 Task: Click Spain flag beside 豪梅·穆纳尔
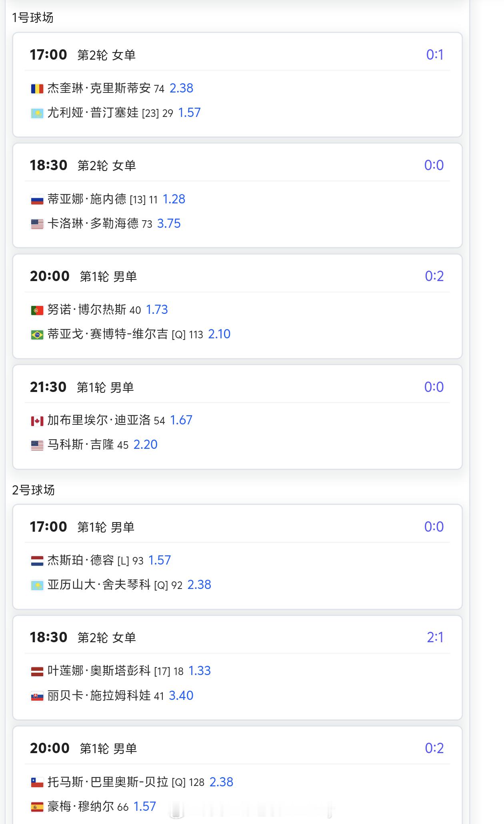pyautogui.click(x=37, y=807)
